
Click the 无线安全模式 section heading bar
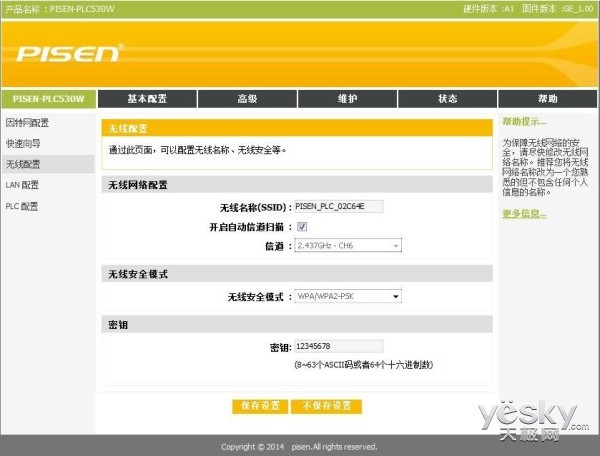point(297,274)
